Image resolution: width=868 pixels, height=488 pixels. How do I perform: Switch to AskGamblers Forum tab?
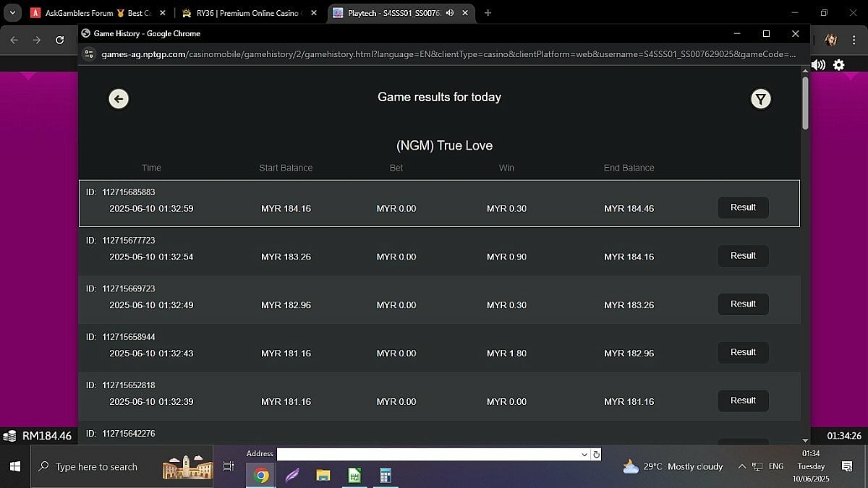pos(97,13)
